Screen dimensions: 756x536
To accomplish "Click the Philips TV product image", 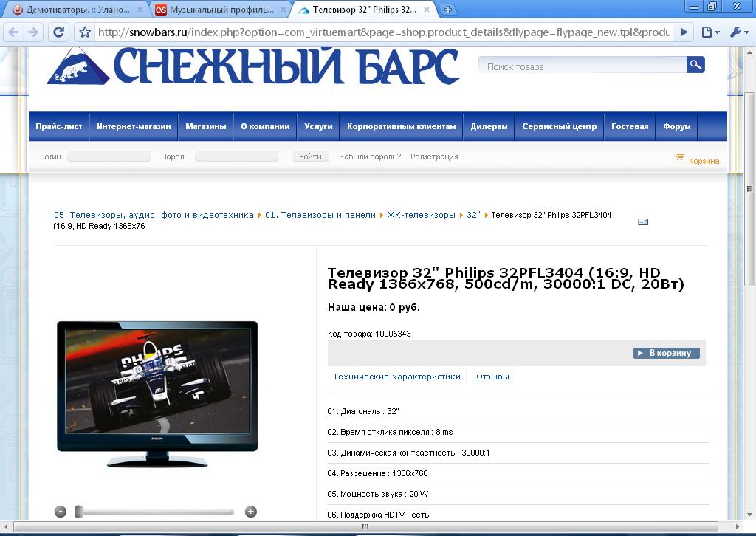I will click(157, 394).
